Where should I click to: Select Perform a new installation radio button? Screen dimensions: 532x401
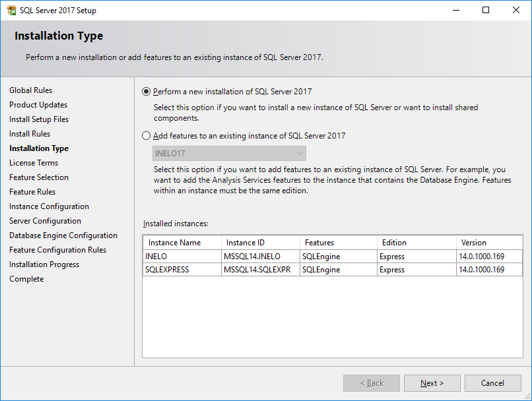coord(147,92)
